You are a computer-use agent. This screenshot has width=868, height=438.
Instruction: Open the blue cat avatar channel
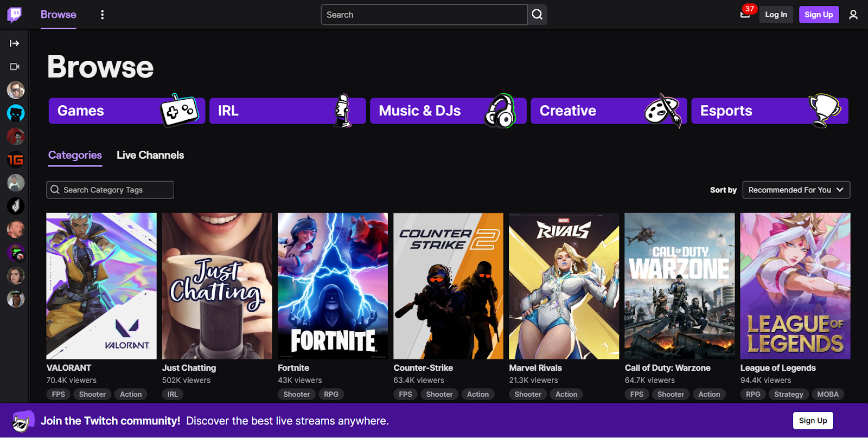[16, 113]
